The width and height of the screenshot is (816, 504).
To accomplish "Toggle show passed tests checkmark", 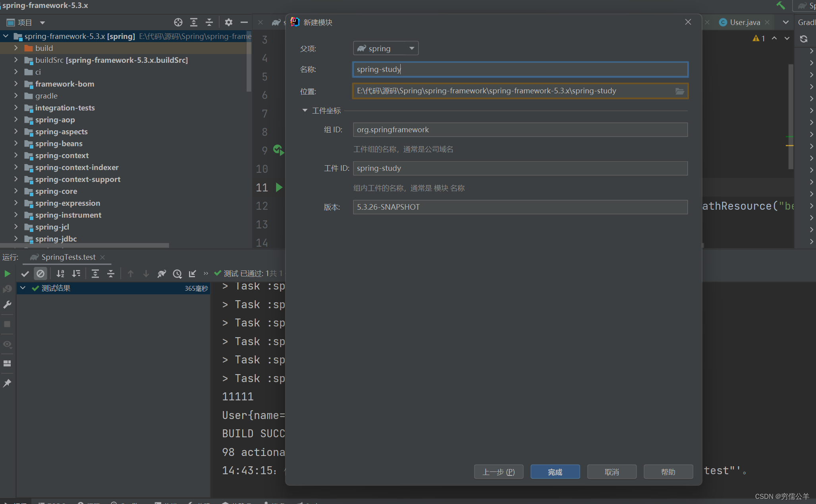I will point(25,274).
